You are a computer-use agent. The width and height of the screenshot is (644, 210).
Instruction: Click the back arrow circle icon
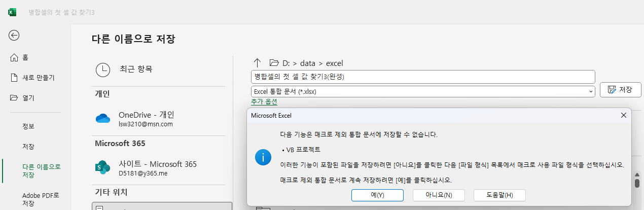(14, 35)
